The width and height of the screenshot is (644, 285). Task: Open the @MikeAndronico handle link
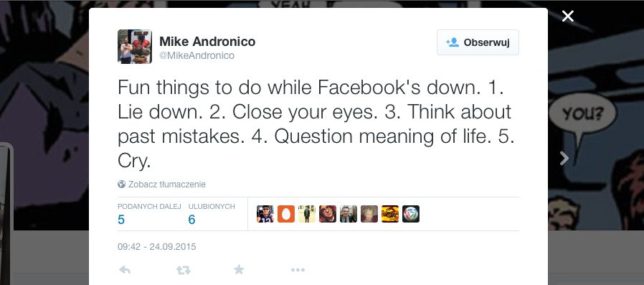coord(196,55)
